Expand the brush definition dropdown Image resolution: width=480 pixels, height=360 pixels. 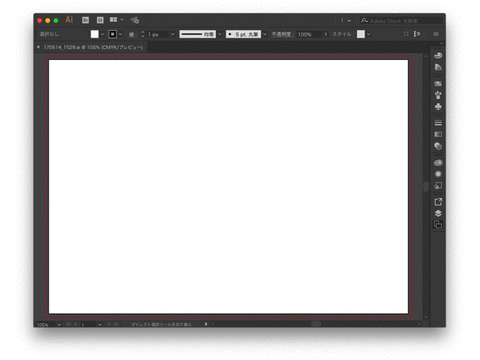pos(265,34)
